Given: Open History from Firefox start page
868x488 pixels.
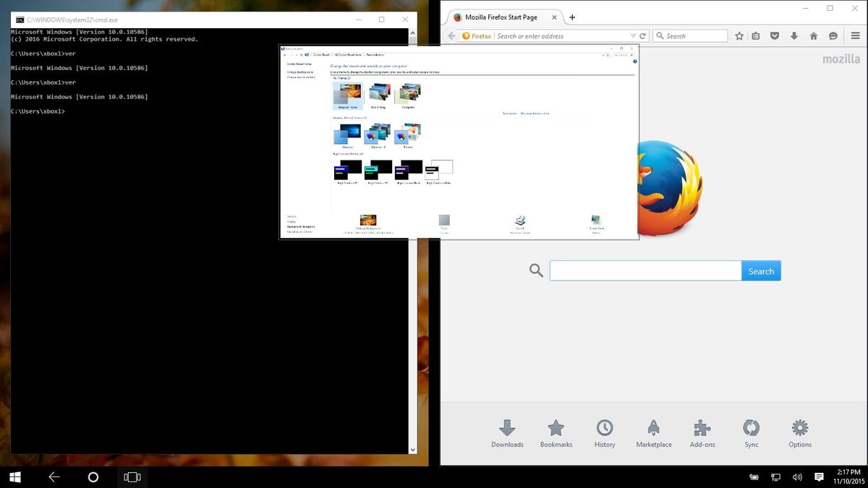Looking at the screenshot, I should point(605,427).
